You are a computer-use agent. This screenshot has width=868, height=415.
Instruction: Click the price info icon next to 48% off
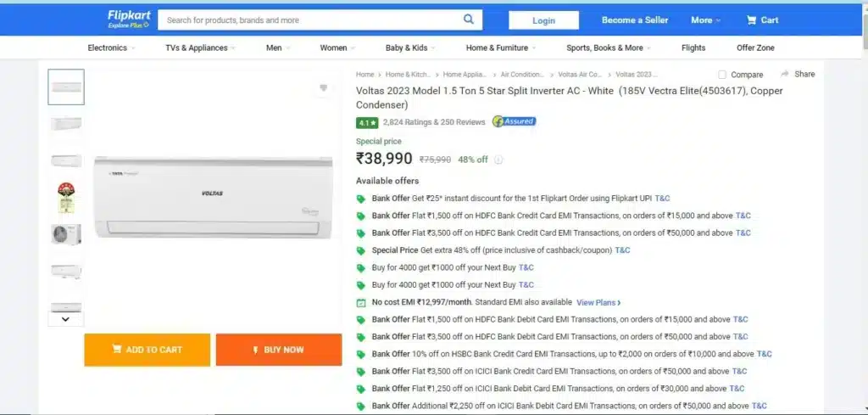coord(498,160)
